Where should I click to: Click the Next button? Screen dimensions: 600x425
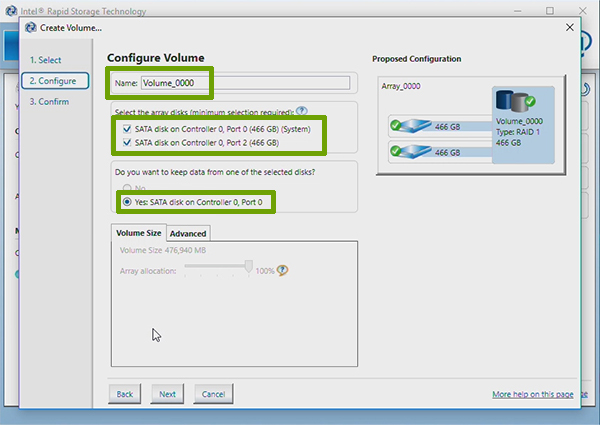pos(167,394)
